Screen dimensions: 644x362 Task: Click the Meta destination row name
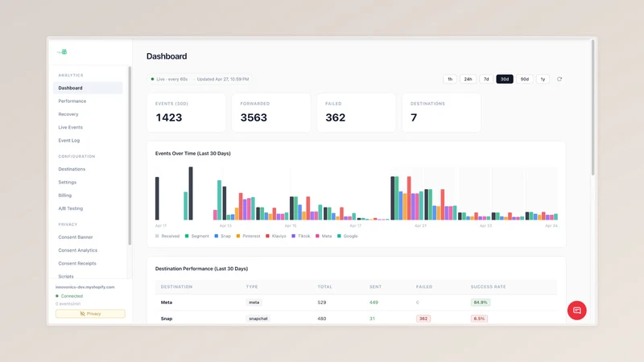167,302
